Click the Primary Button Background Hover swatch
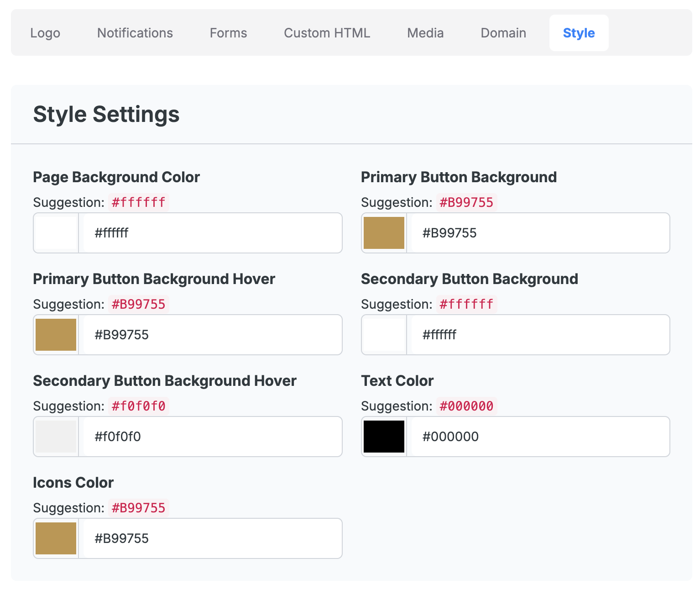The image size is (700, 590). click(x=56, y=335)
